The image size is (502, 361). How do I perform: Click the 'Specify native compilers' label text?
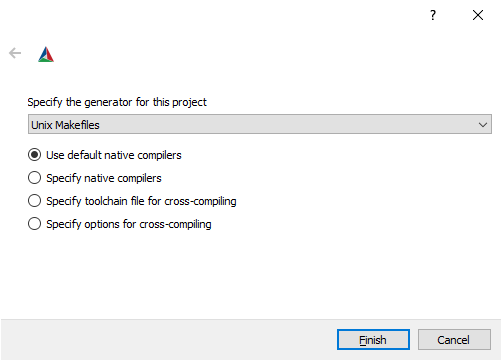[104, 178]
